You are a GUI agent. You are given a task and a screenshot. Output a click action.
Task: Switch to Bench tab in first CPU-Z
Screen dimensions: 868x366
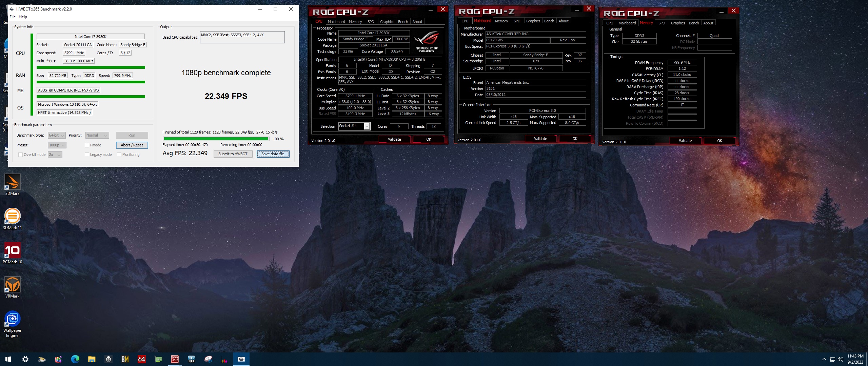(403, 22)
